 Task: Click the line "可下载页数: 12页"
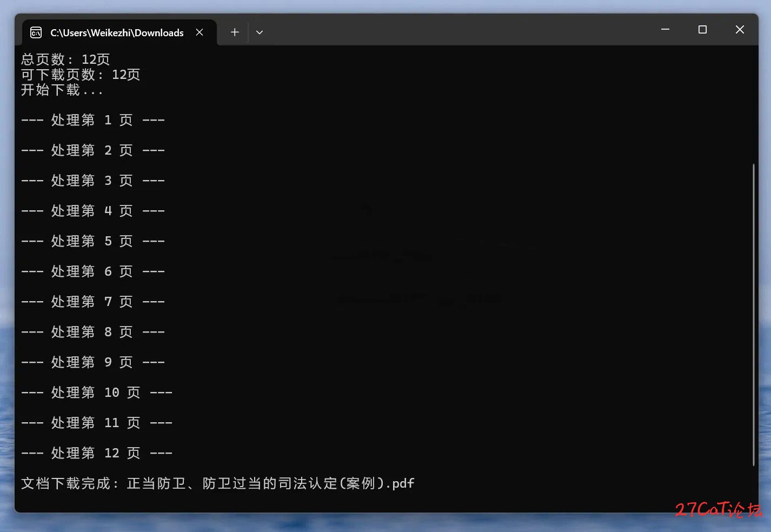click(81, 74)
